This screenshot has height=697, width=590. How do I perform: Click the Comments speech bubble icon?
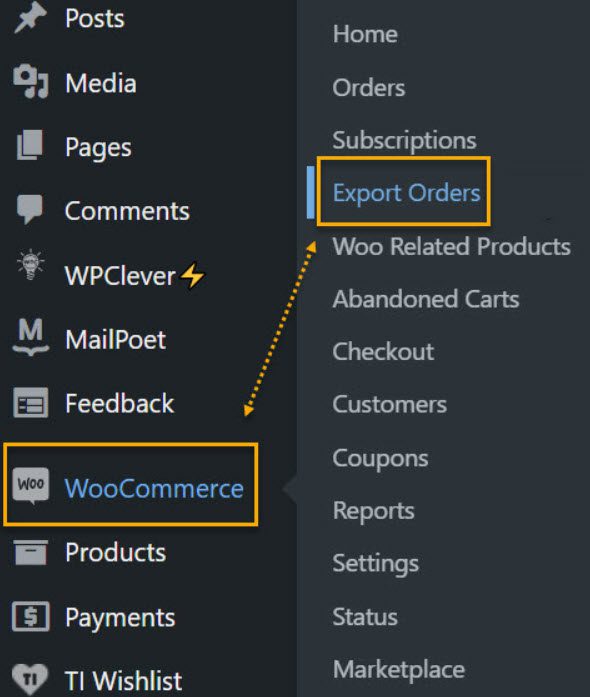click(30, 209)
